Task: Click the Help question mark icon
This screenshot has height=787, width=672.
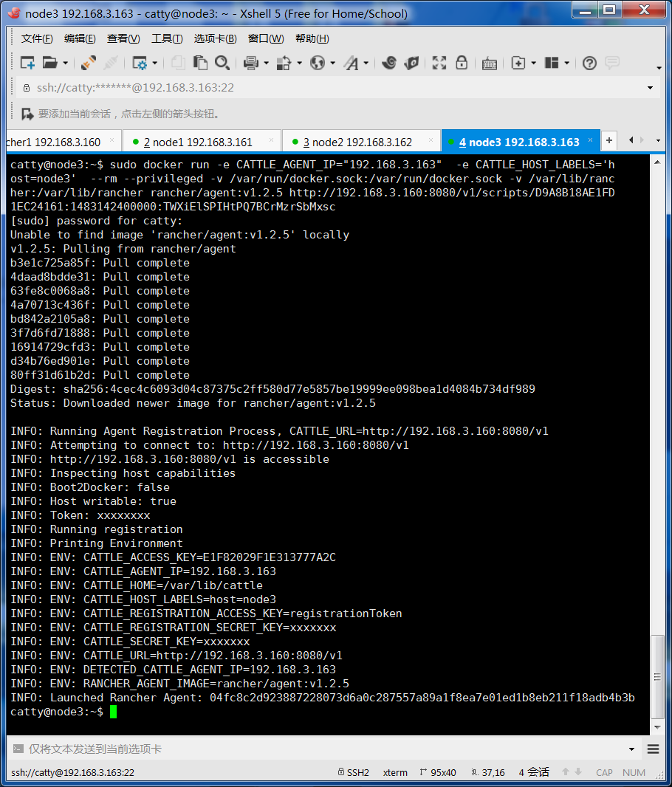Action: tap(590, 63)
